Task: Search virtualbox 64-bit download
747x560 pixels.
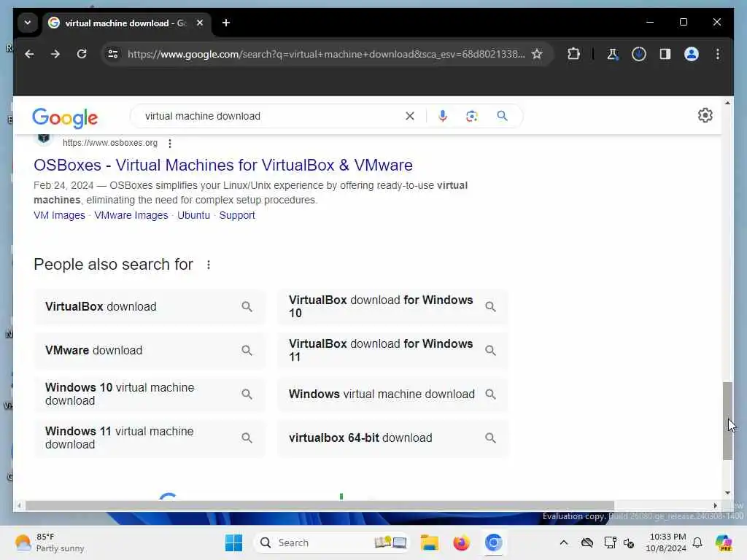Action: (x=393, y=438)
